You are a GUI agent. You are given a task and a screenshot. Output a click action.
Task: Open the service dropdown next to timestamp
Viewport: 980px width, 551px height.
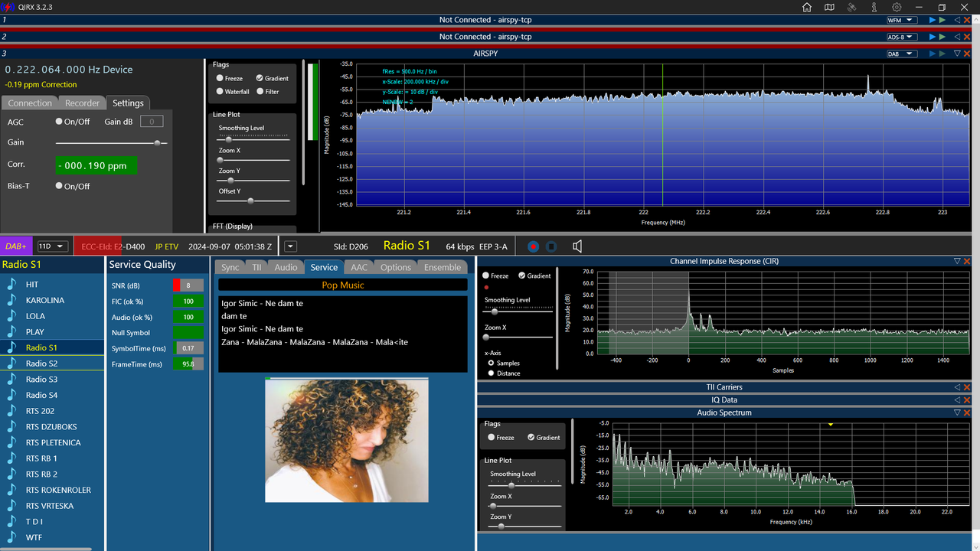click(290, 246)
